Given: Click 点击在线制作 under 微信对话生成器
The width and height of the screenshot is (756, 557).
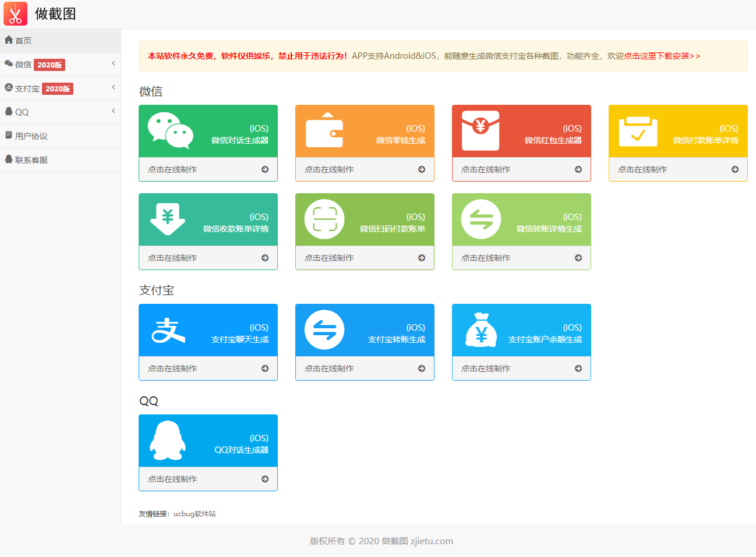Looking at the screenshot, I should 172,169.
